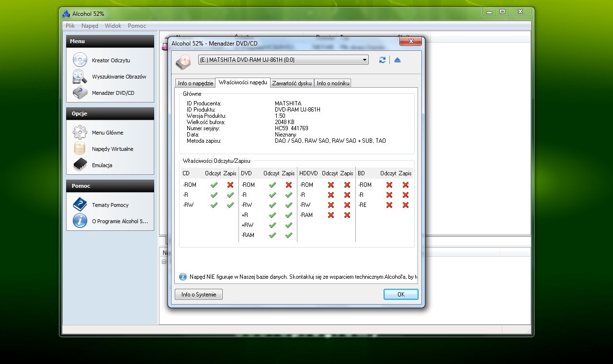Click Kreator Odczytu label in Menu panel
This screenshot has width=613, height=364.
tap(111, 60)
